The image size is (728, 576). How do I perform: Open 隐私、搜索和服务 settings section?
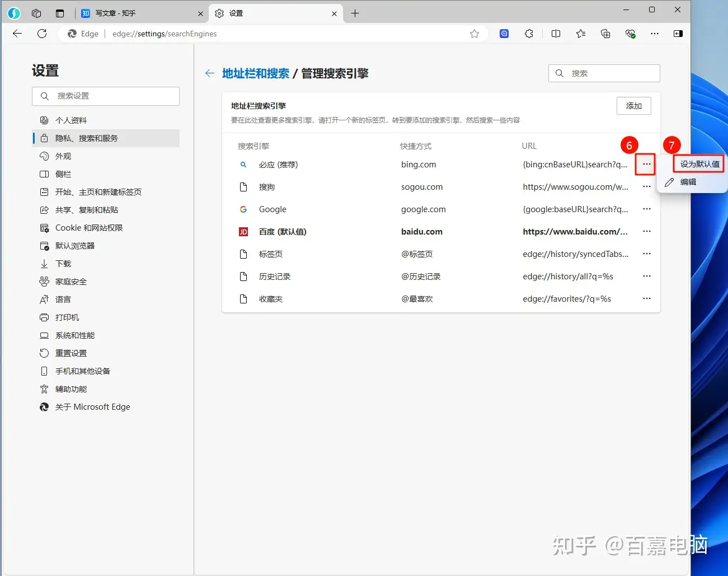[106, 138]
